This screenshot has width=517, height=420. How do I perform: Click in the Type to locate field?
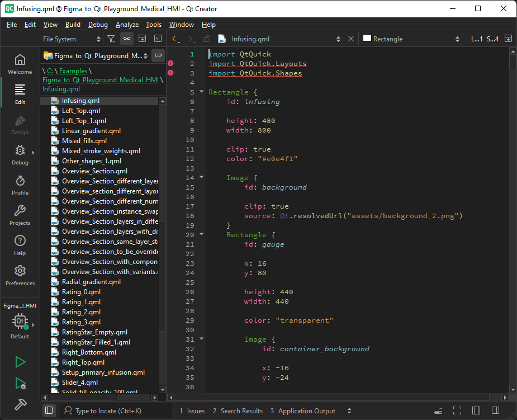(117, 410)
